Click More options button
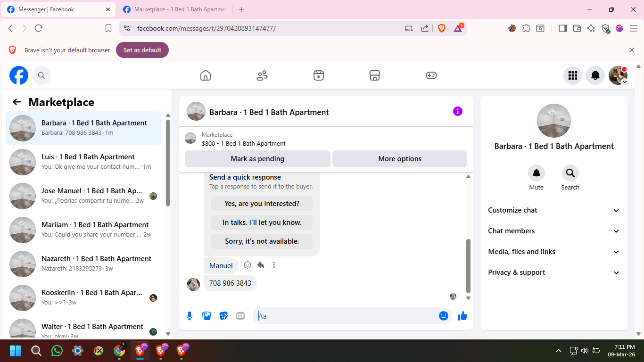 tap(400, 159)
